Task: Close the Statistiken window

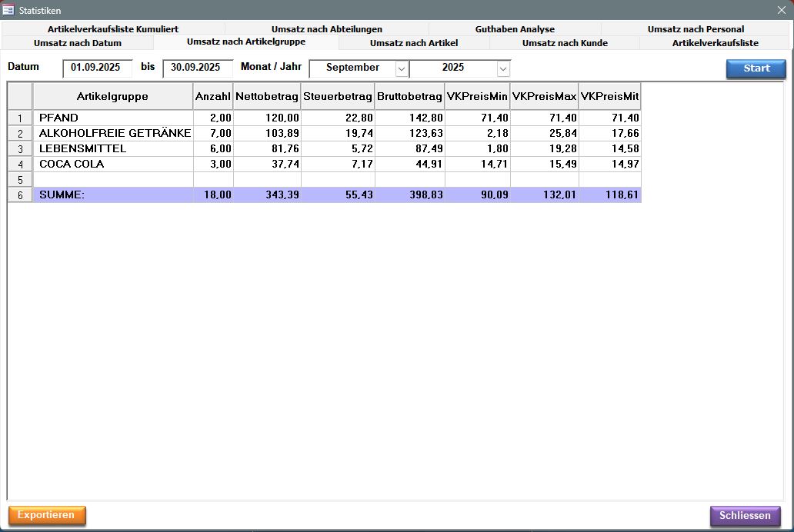Action: point(782,10)
